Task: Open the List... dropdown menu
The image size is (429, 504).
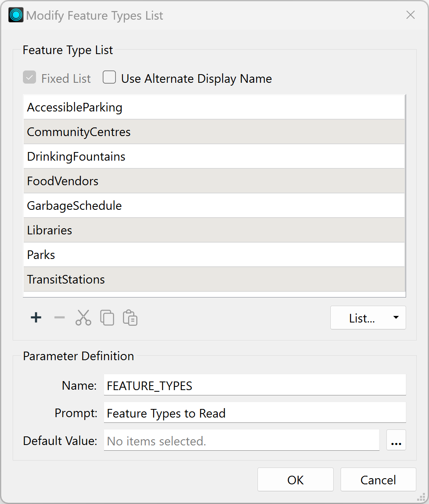Action: (x=362, y=318)
